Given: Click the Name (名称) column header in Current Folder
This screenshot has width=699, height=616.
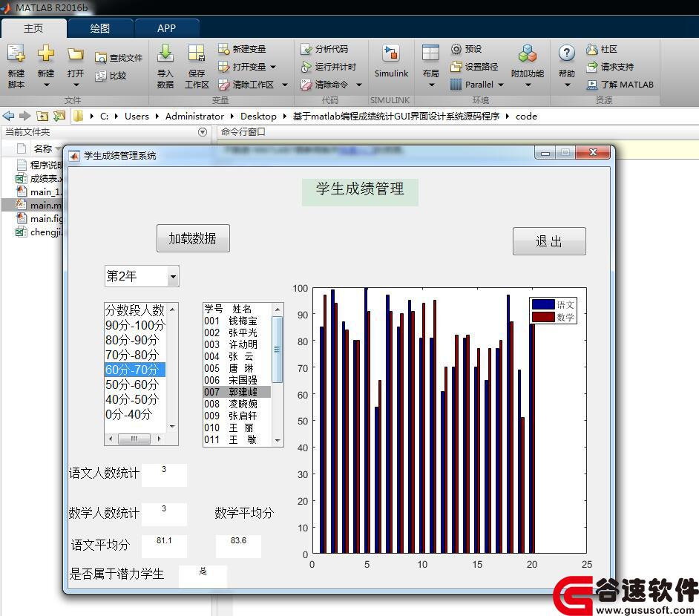Looking at the screenshot, I should pos(43,148).
